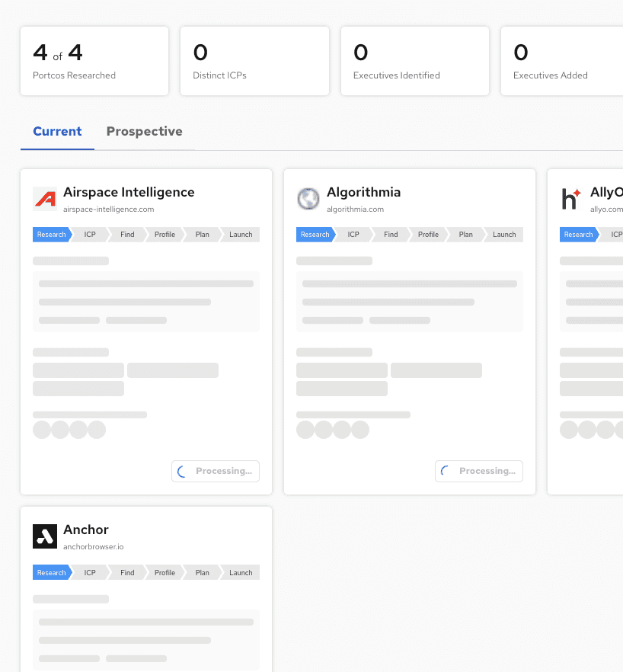Viewport: 623px width, 672px height.
Task: Select ICP step on Airspace Intelligence card
Action: [x=90, y=235]
